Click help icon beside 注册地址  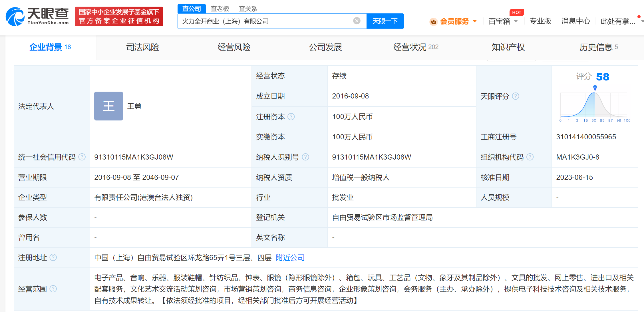53,257
